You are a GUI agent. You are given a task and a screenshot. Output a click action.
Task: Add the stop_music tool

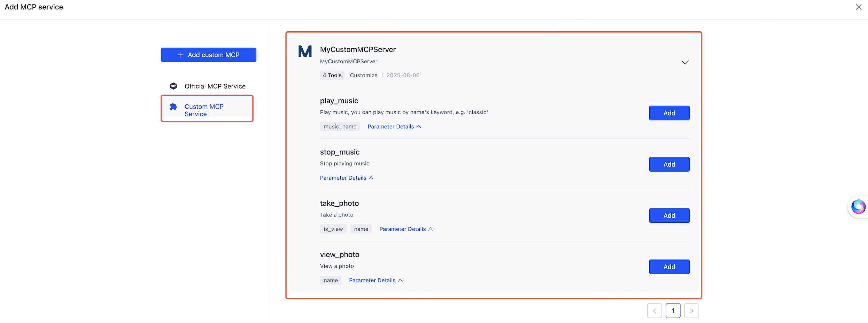click(669, 164)
